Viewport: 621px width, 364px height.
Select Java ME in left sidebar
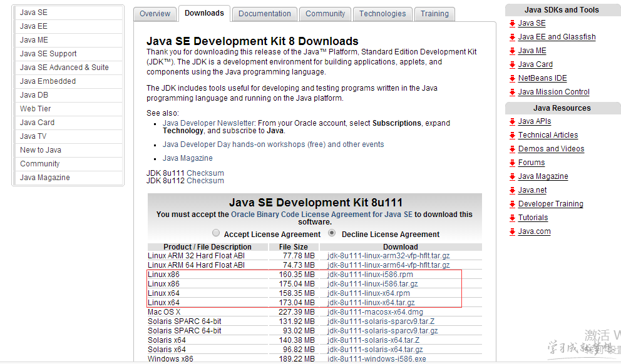[68, 40]
